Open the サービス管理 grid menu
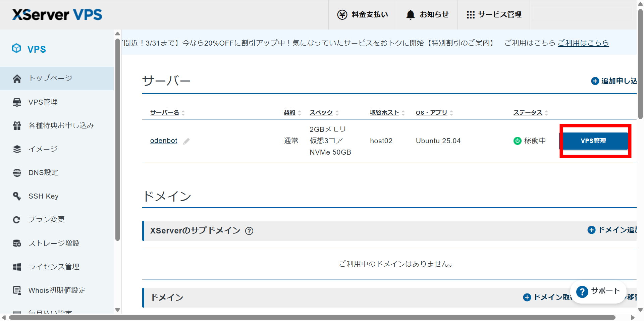 [x=494, y=15]
